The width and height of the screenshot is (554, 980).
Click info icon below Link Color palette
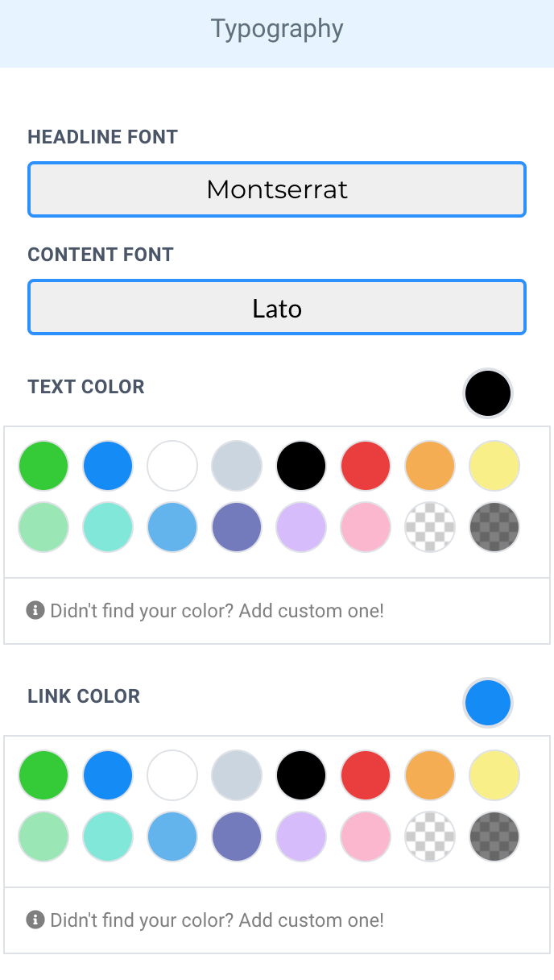(x=35, y=920)
